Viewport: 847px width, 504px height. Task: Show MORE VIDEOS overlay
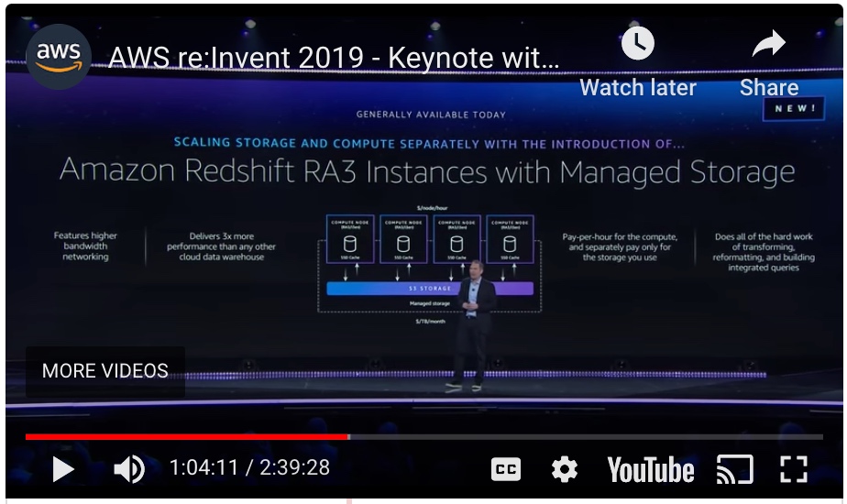click(x=105, y=371)
